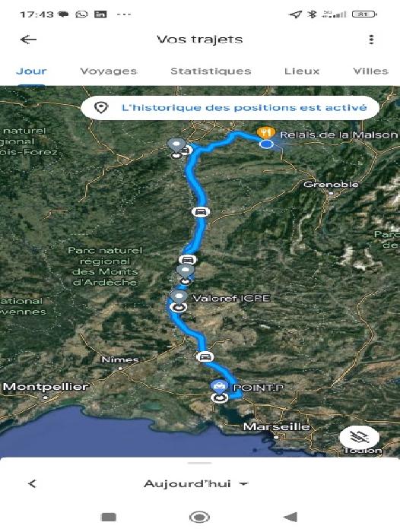Tap the Android home navigation button
400x532 pixels.
click(x=199, y=517)
